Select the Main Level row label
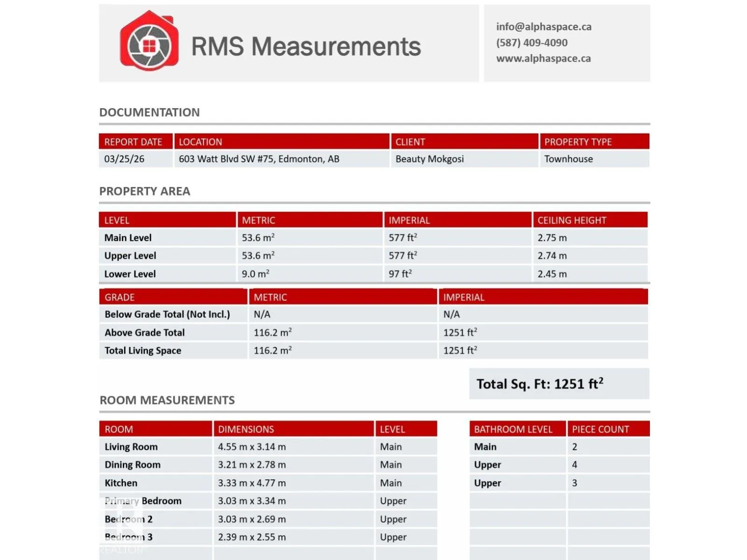The height and width of the screenshot is (560, 747). click(128, 238)
